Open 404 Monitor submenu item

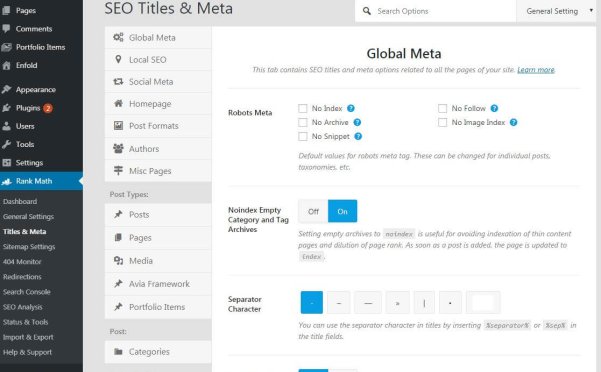22,262
